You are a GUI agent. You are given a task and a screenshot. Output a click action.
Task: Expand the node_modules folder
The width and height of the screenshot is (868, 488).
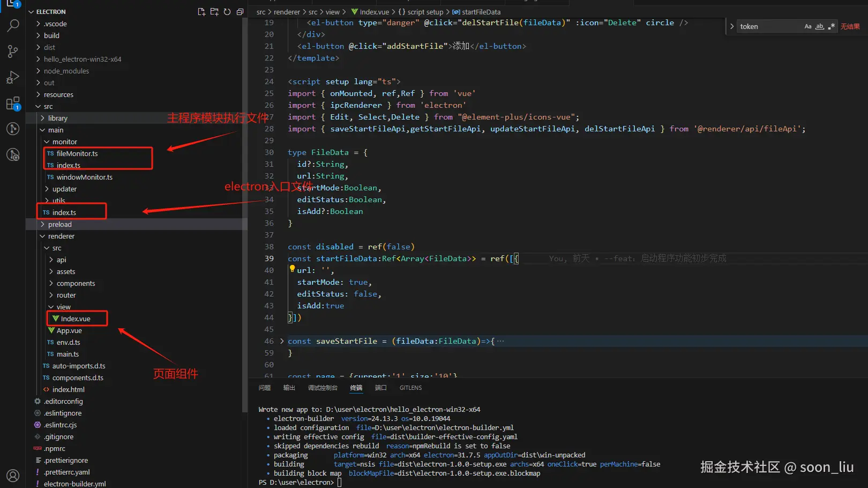click(x=39, y=71)
